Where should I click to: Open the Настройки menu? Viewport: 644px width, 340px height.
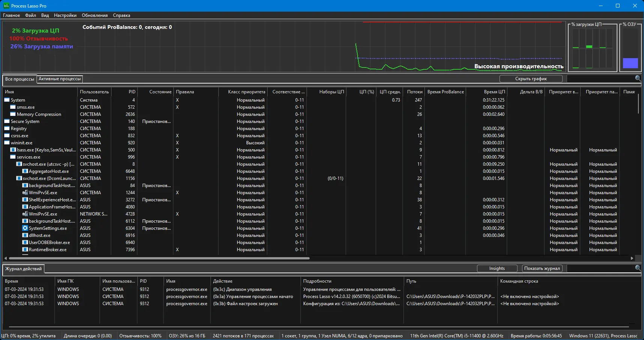tap(65, 15)
